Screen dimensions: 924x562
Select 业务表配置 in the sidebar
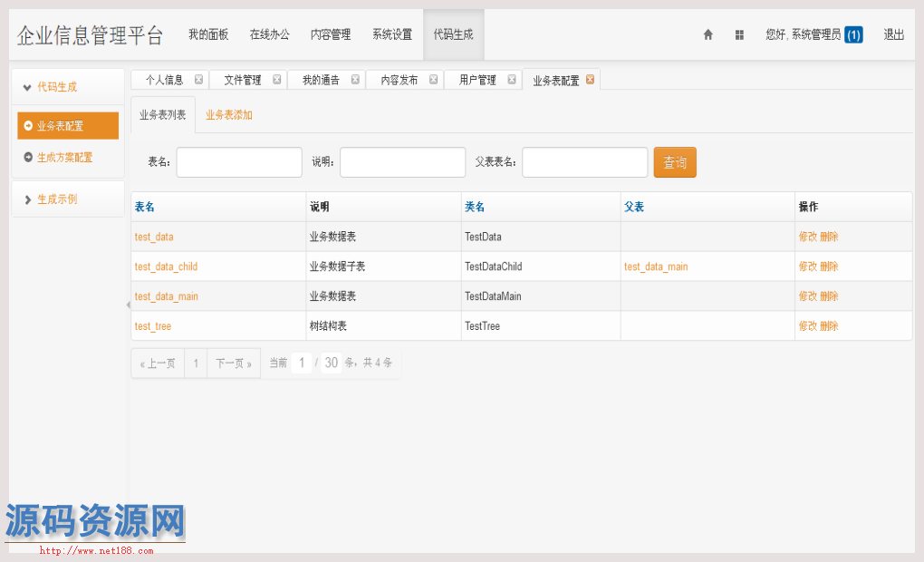point(68,126)
